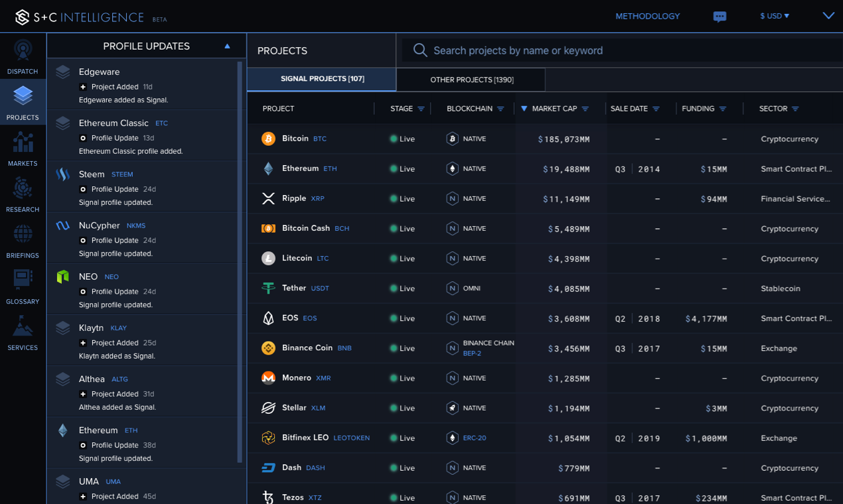The width and height of the screenshot is (843, 504).
Task: Click the NEO green logo in updates
Action: (x=63, y=277)
